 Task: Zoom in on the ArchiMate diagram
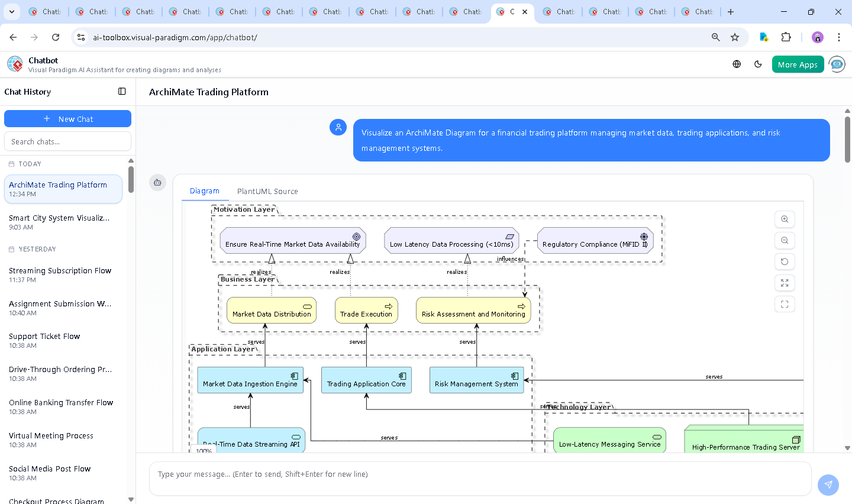[x=785, y=219]
